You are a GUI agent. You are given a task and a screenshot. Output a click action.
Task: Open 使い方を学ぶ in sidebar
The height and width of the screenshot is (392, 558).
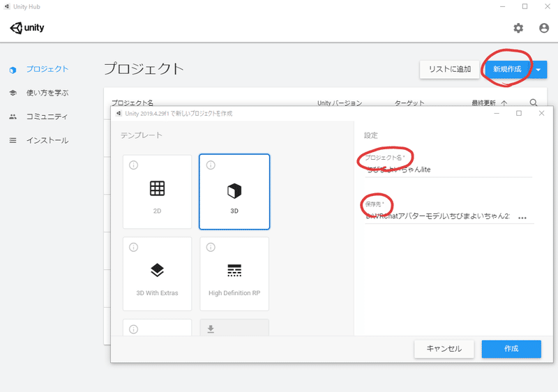47,93
